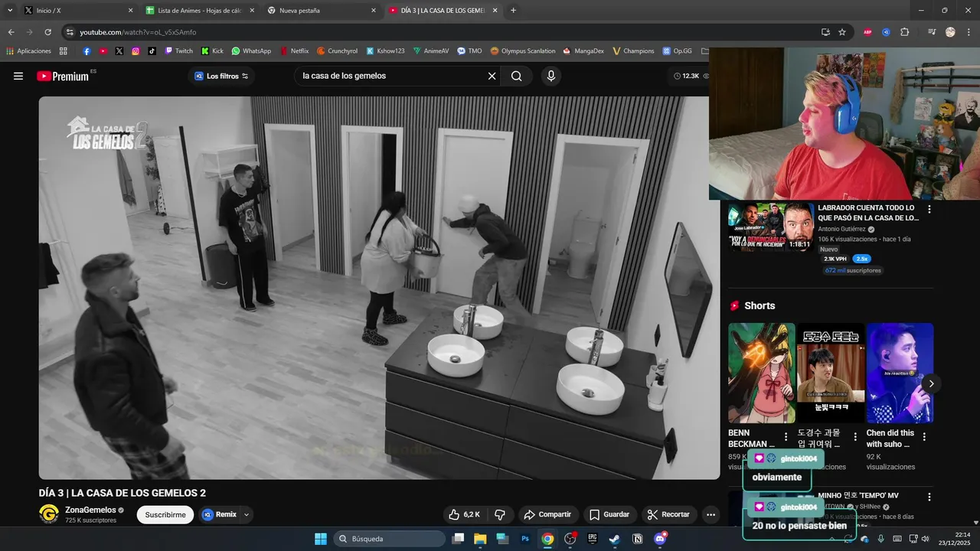This screenshot has width=980, height=551.
Task: Open the Korean-titled second short thumbnail
Action: tap(831, 373)
